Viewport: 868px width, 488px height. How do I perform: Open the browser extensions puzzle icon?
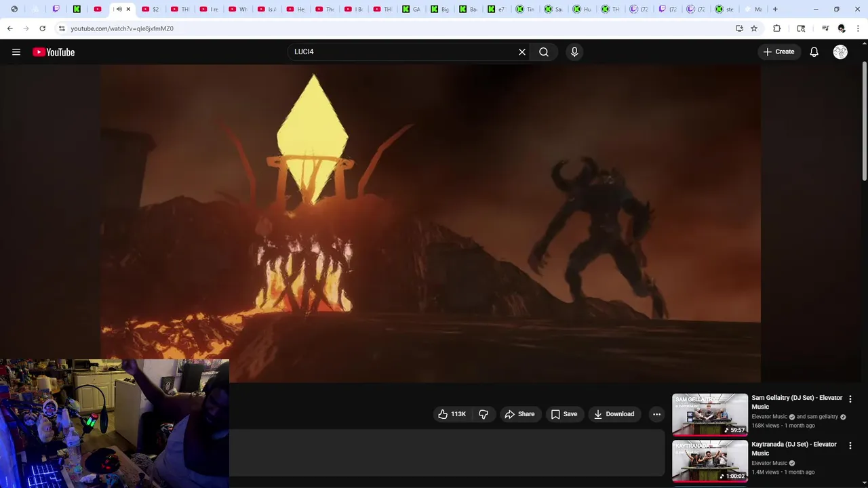[777, 28]
